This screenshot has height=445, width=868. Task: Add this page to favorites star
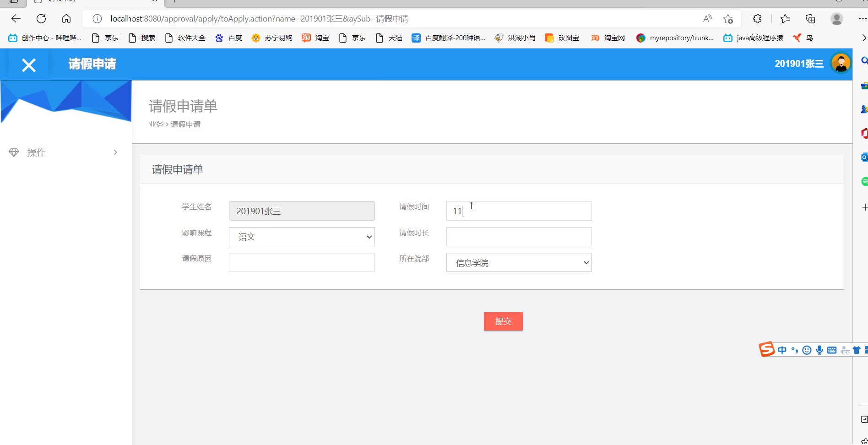(728, 19)
